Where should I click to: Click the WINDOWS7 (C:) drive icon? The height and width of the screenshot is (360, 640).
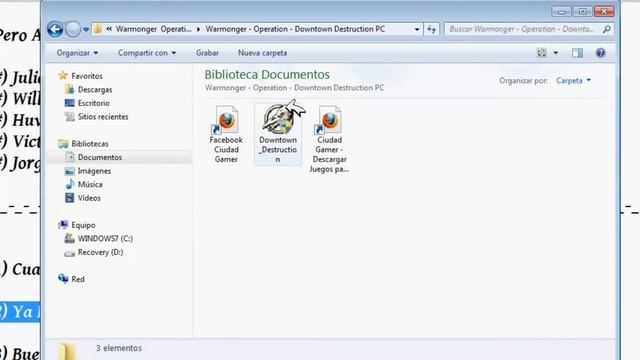70,238
